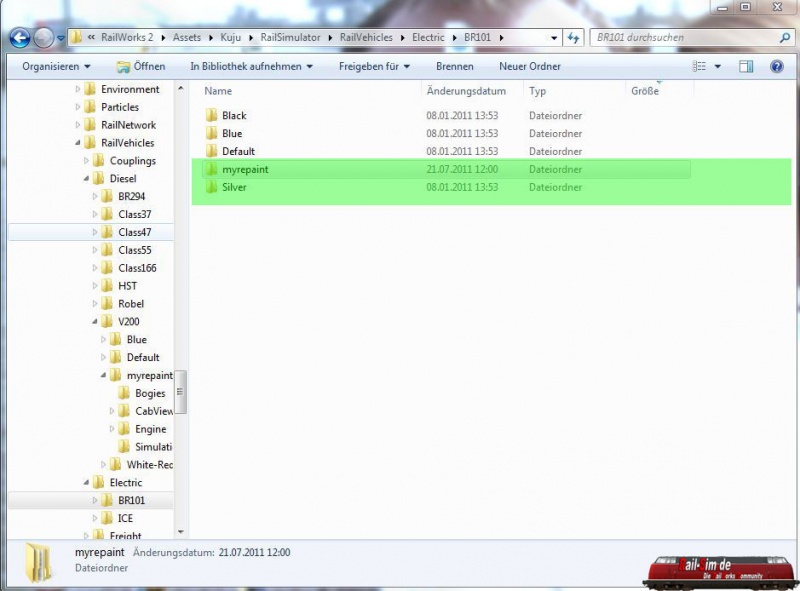
Task: Click the navigation pane scrollbar thumb
Action: (x=180, y=392)
